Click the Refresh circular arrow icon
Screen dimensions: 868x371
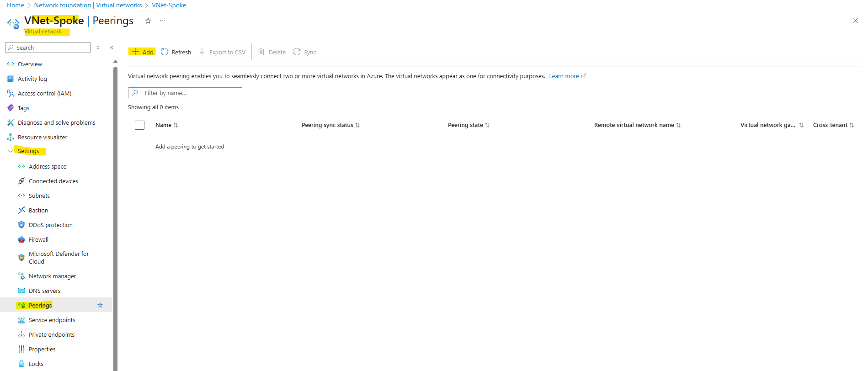[165, 52]
